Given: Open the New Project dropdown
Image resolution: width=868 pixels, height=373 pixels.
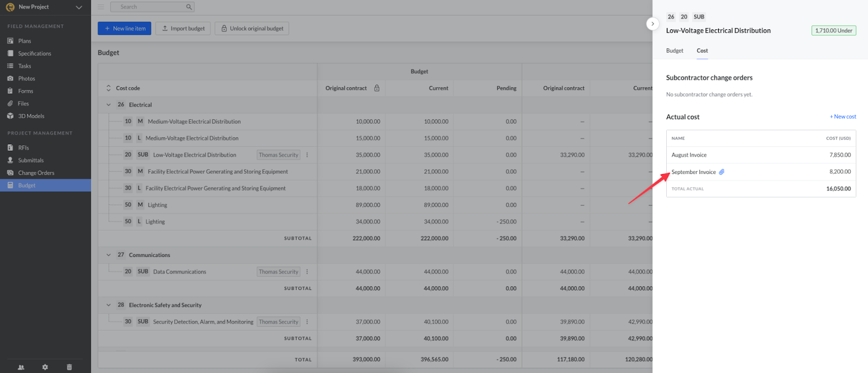Looking at the screenshot, I should [x=79, y=7].
